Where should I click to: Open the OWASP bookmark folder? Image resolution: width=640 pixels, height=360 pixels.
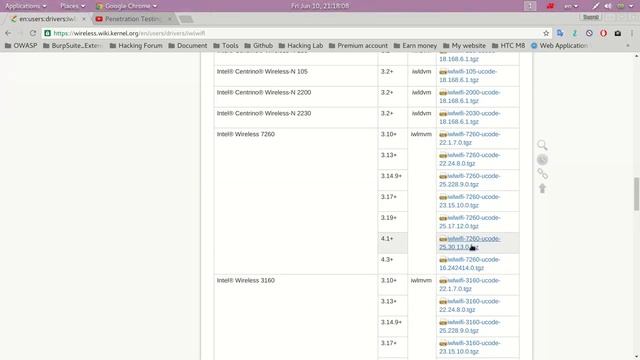21,45
